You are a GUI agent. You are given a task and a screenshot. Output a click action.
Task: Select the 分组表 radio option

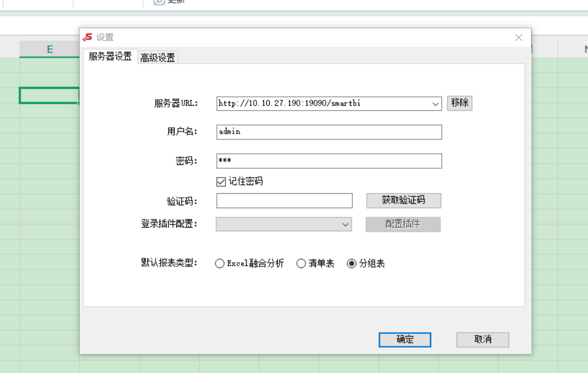352,263
